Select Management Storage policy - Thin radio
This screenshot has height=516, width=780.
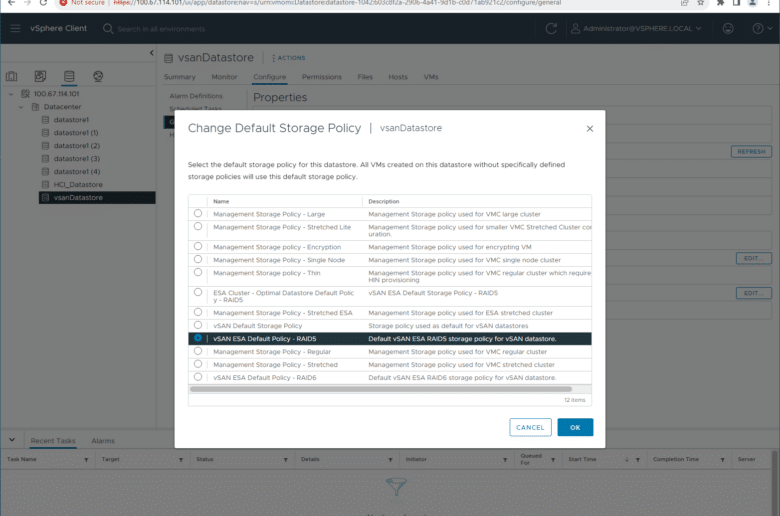(x=198, y=272)
